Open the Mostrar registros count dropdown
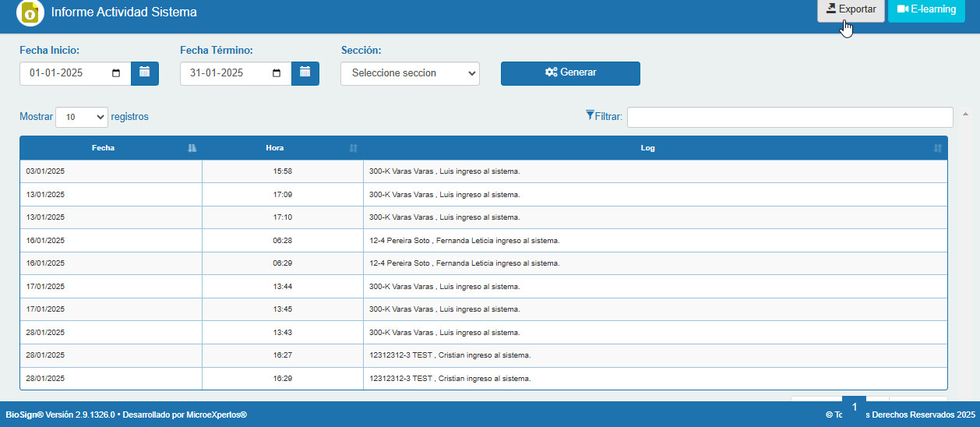This screenshot has width=980, height=427. click(x=82, y=117)
